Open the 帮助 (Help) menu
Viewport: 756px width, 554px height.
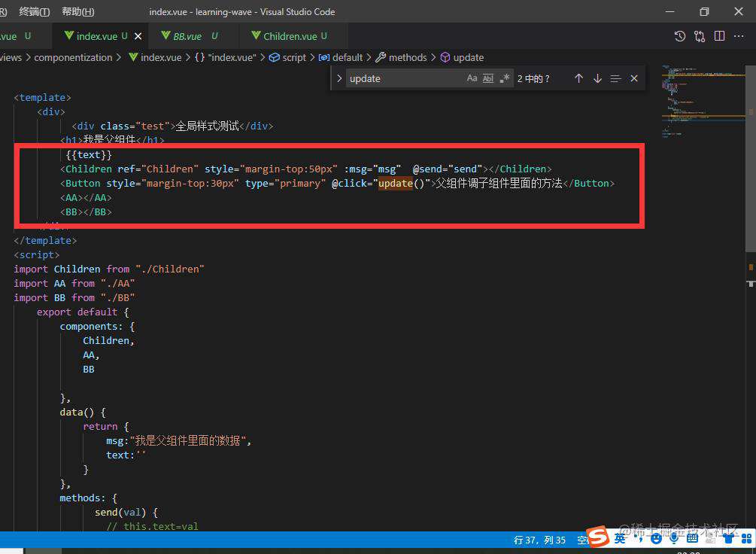point(78,11)
